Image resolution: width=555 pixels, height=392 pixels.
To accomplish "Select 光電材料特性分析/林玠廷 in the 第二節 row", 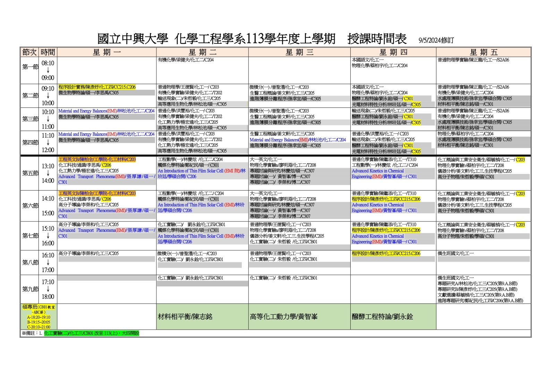I will 386,104.
